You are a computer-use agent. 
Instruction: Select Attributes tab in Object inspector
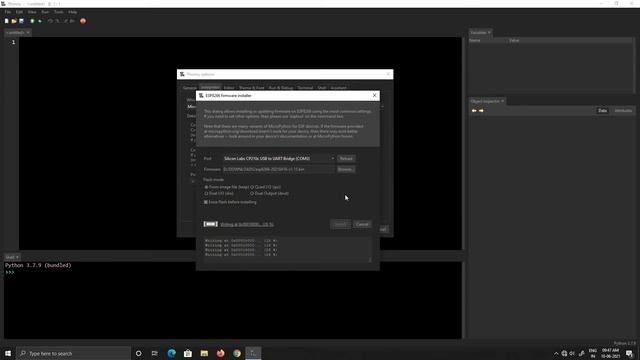tap(623, 111)
